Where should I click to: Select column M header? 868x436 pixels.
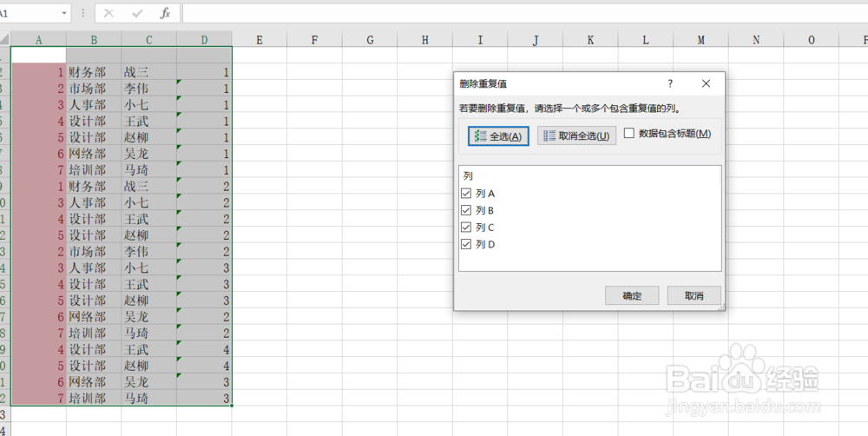point(700,39)
